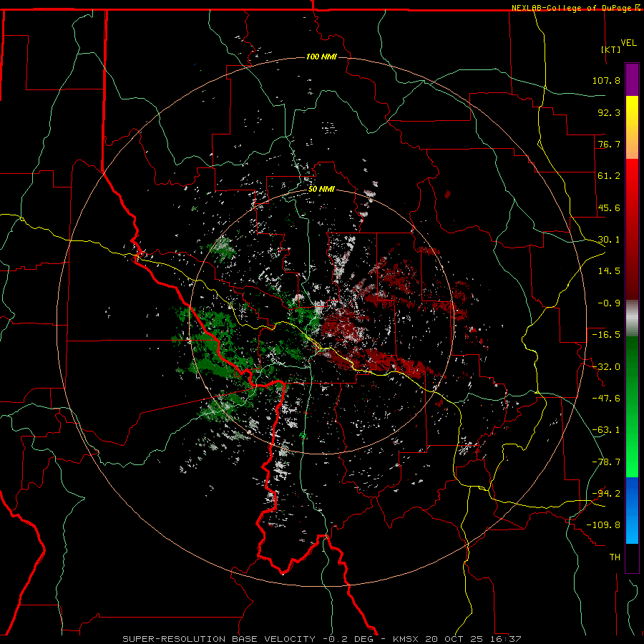Click the -63.1 velocity scale value
Viewport: 644px width, 644px height.
[606, 430]
